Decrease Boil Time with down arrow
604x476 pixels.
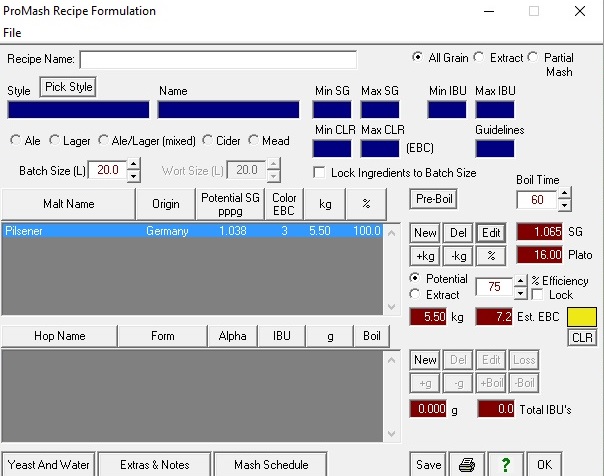[564, 205]
